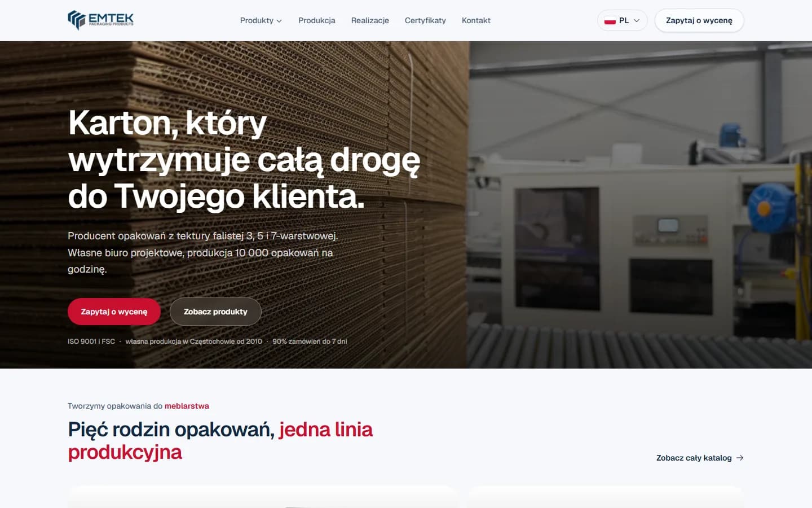Click the hero headline Karton, który wytrzymuje

click(244, 159)
